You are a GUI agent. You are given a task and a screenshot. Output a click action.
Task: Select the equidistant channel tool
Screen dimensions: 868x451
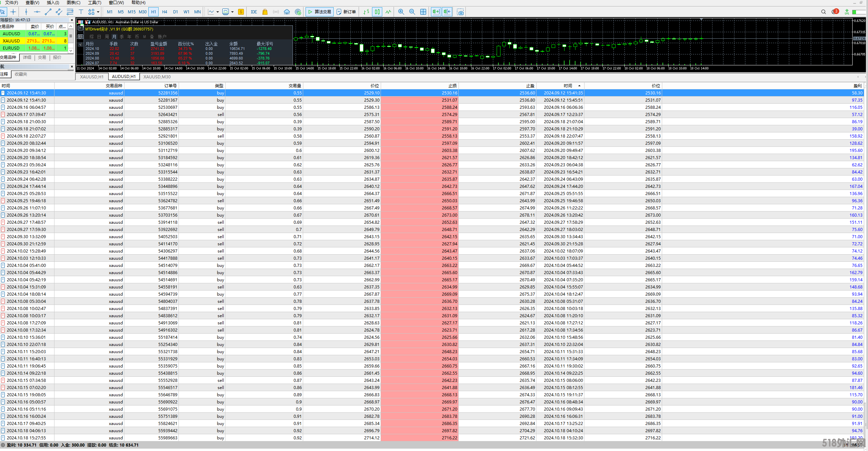[x=59, y=12]
